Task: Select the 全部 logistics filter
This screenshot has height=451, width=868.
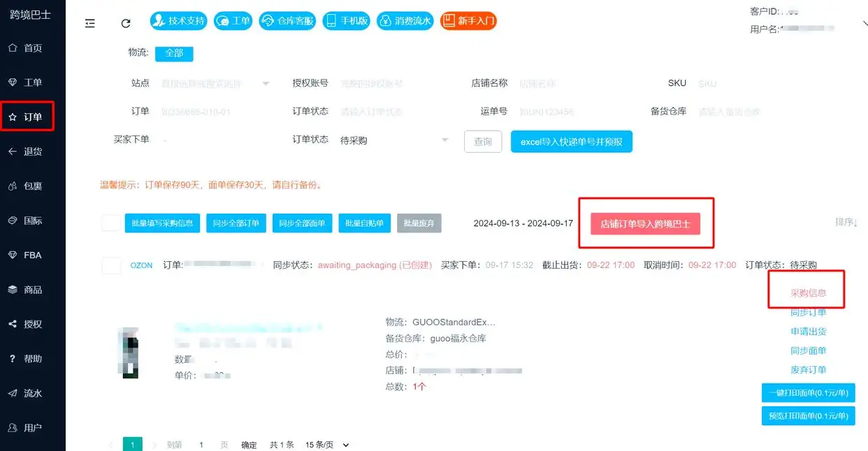Action: (173, 53)
